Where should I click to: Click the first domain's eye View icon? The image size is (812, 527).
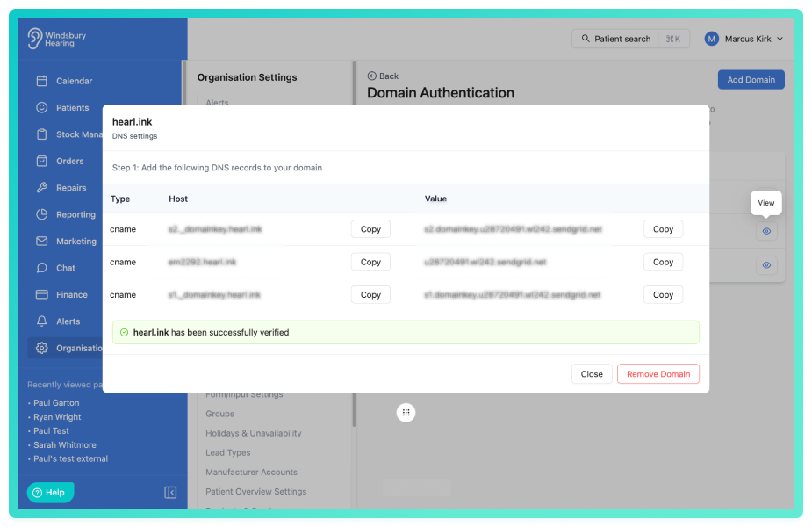[x=766, y=231]
